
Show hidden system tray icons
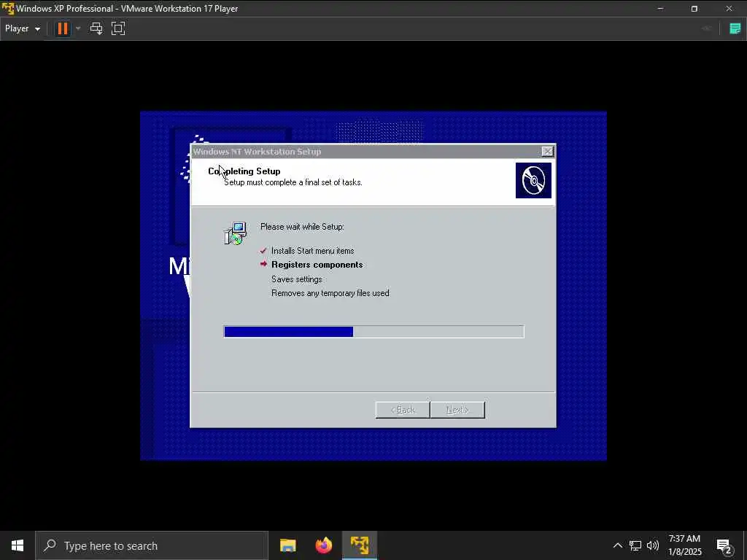(x=617, y=545)
